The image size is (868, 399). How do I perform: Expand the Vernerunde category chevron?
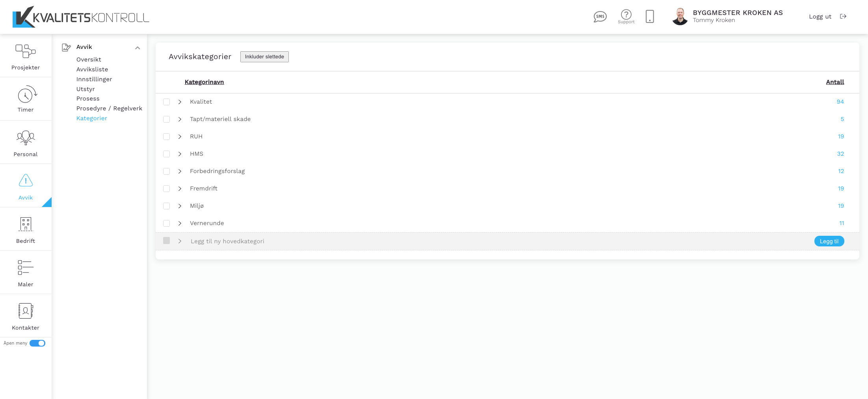[x=180, y=224]
